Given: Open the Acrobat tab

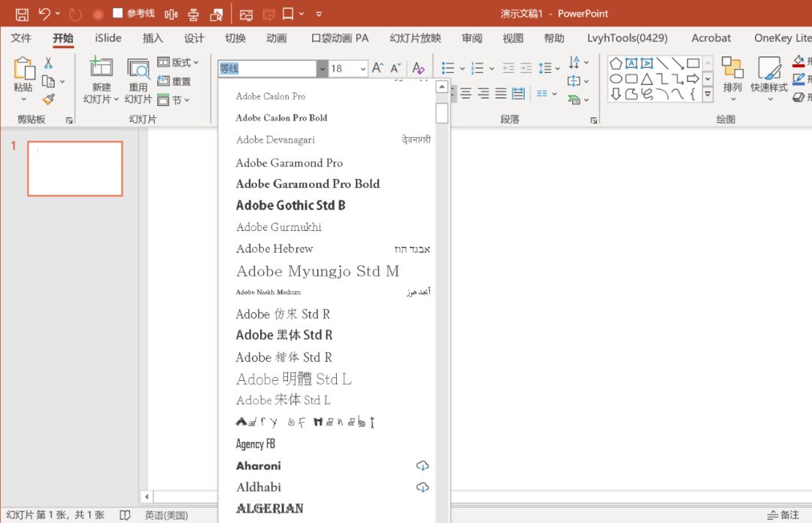Looking at the screenshot, I should 711,38.
